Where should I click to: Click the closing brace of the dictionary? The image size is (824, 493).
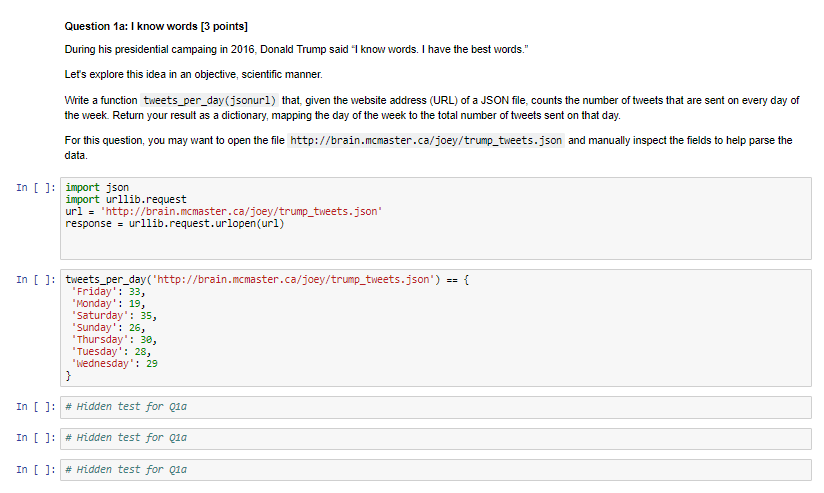(x=68, y=376)
